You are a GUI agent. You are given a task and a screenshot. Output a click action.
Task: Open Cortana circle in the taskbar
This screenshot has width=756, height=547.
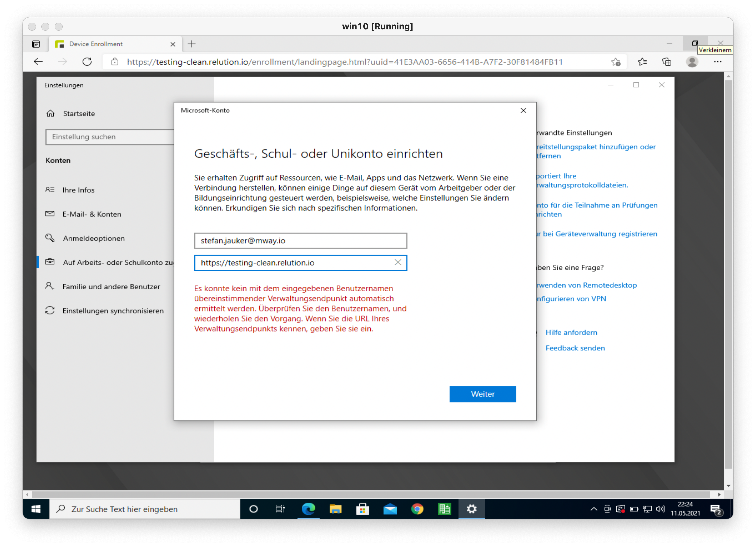253,509
